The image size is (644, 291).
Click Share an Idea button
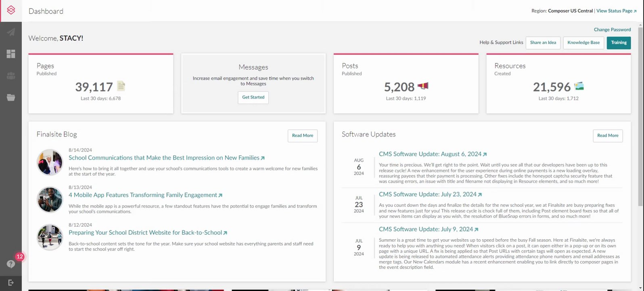click(543, 43)
